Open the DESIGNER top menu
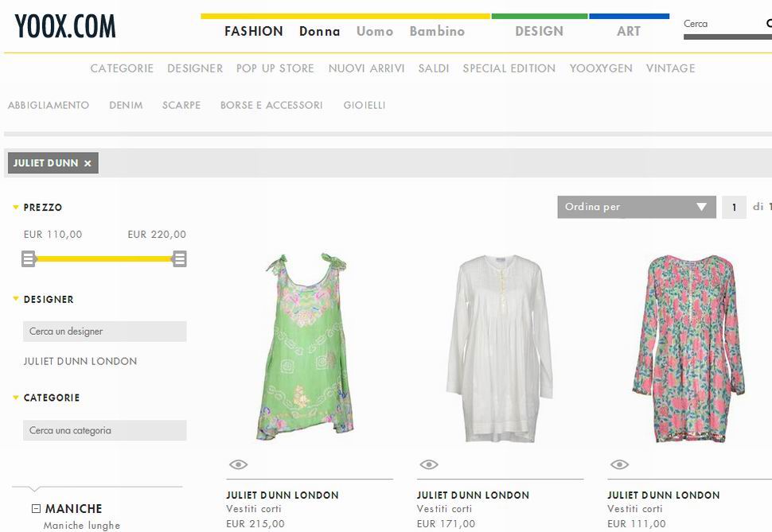772x532 pixels. point(195,68)
